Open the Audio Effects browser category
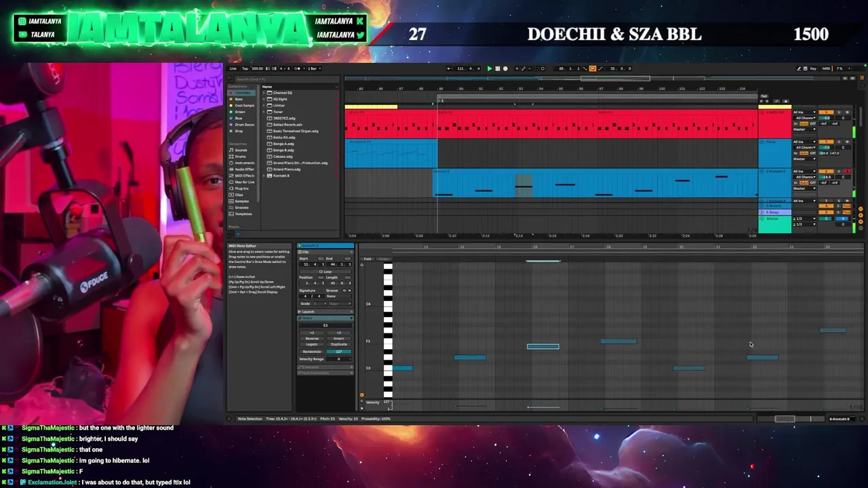The width and height of the screenshot is (868, 488). pyautogui.click(x=242, y=169)
